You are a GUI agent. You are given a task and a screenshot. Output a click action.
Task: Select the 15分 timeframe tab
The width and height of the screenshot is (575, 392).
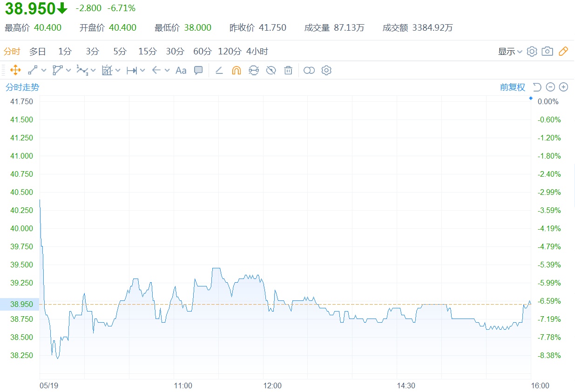(148, 51)
